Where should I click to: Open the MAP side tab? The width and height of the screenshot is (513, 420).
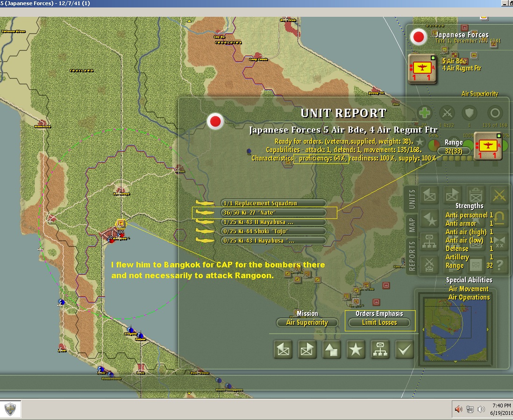[412, 225]
